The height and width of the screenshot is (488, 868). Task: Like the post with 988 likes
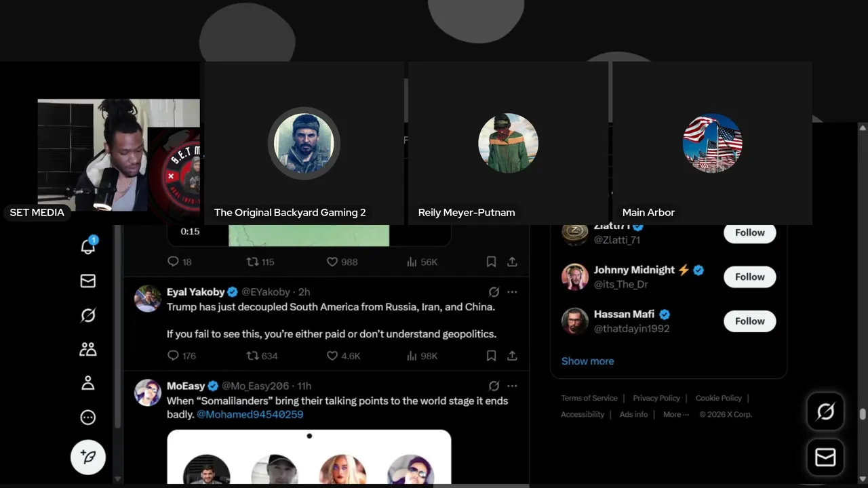(x=342, y=262)
